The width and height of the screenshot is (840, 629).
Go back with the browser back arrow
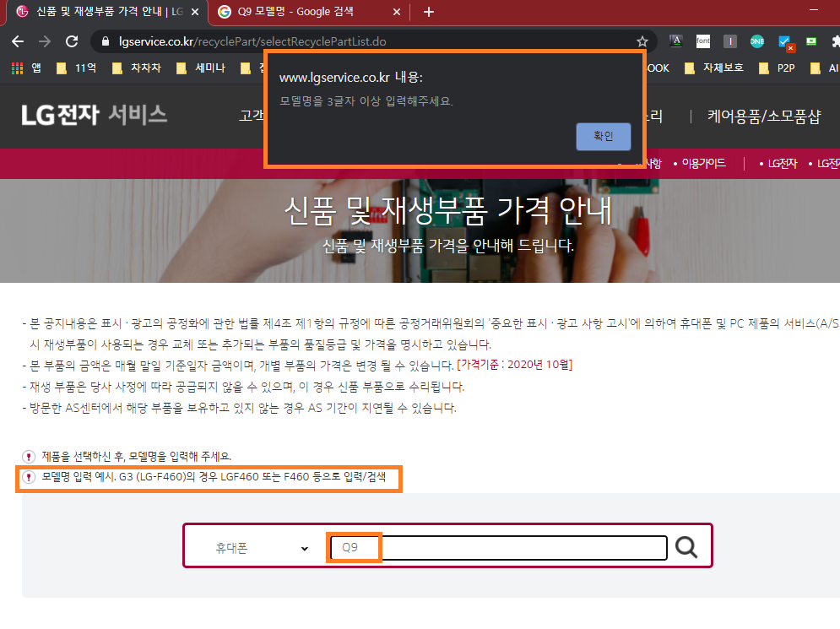tap(18, 41)
